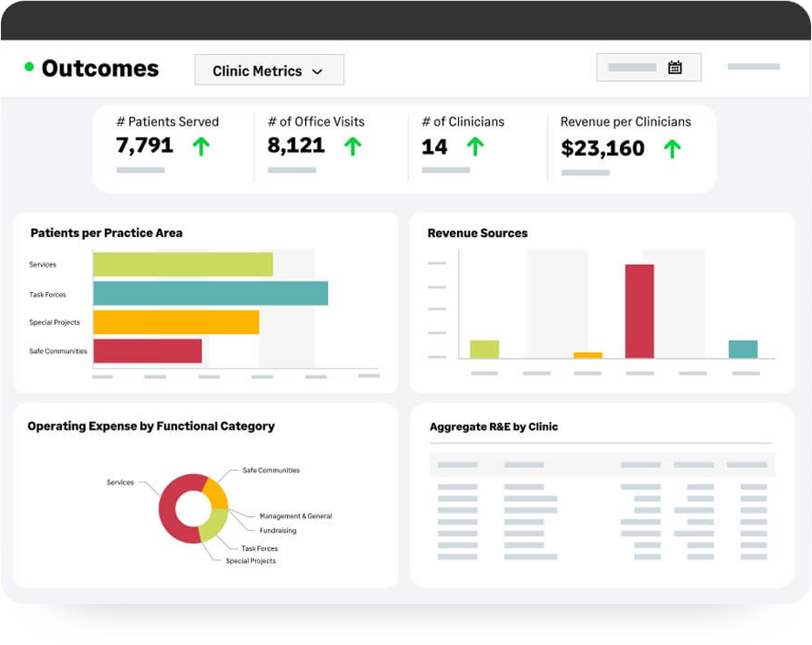The height and width of the screenshot is (645, 812).
Task: Click the Aggregate R&E by Clinic heading
Action: click(494, 426)
